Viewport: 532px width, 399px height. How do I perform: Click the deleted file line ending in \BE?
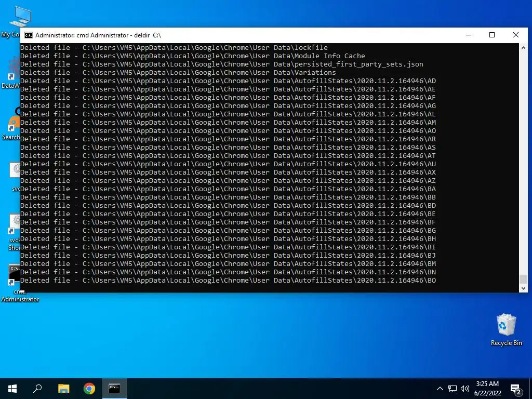(228, 214)
